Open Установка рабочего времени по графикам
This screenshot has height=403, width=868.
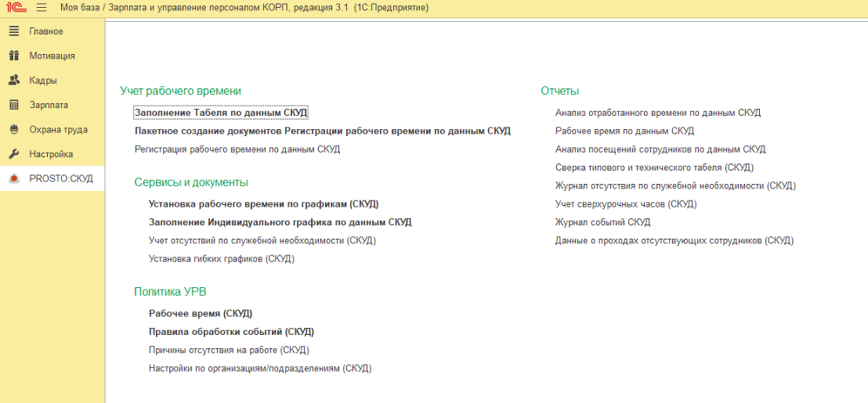pos(263,203)
